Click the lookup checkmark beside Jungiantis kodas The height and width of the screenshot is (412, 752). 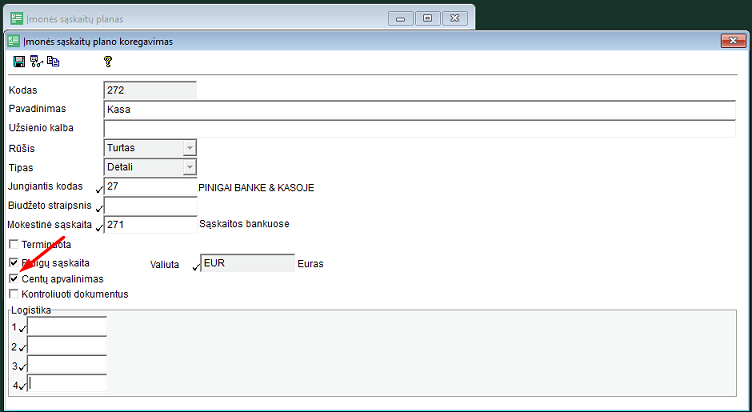point(99,190)
